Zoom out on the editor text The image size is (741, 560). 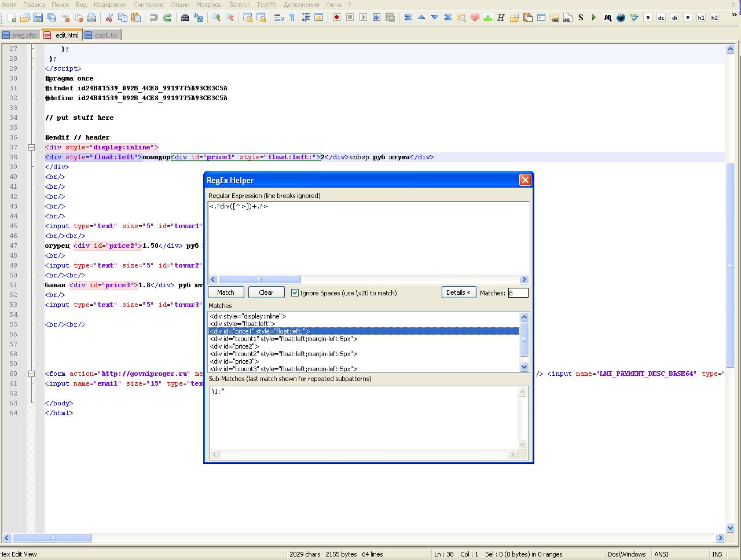tap(229, 17)
